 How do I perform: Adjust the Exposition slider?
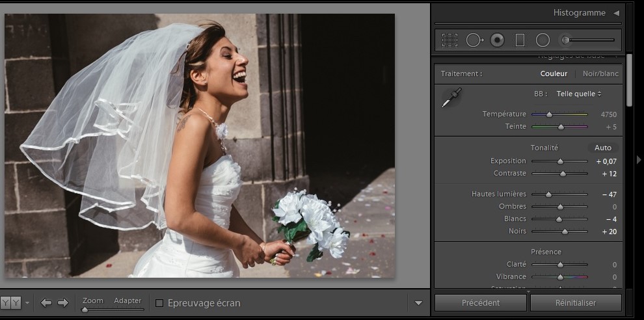click(x=559, y=161)
